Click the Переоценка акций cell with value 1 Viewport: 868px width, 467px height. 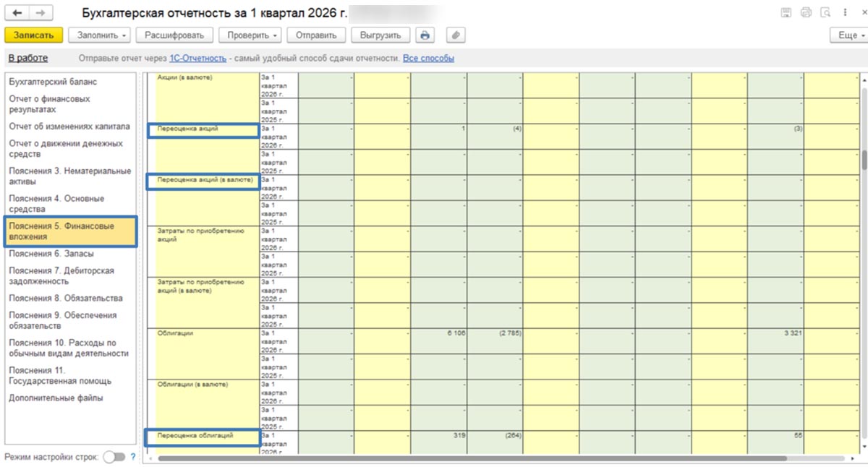pyautogui.click(x=439, y=136)
